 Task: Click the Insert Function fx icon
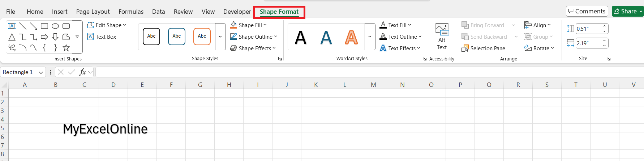pyautogui.click(x=82, y=72)
